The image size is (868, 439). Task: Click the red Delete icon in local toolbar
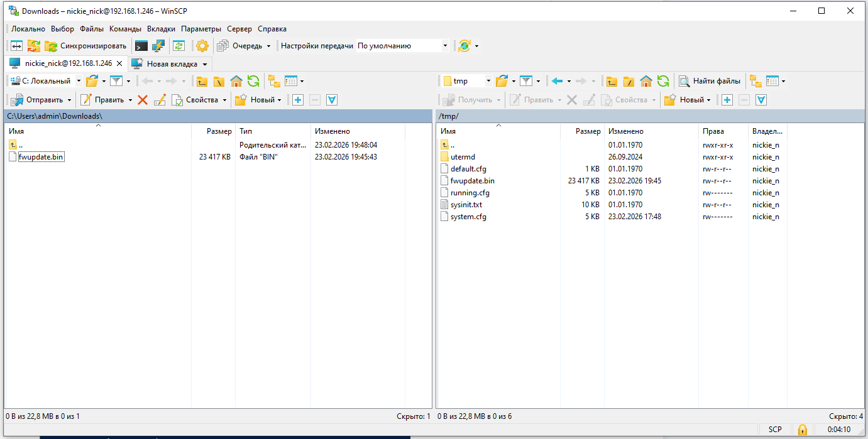143,100
